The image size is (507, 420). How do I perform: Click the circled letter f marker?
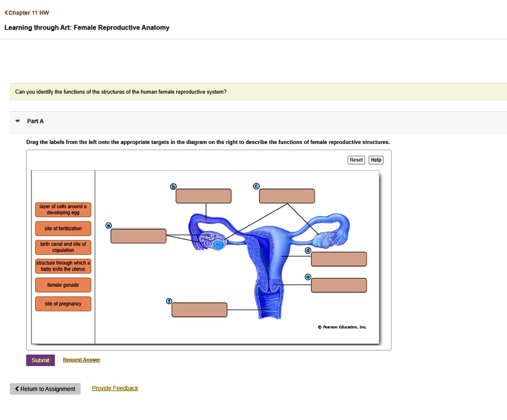point(168,300)
